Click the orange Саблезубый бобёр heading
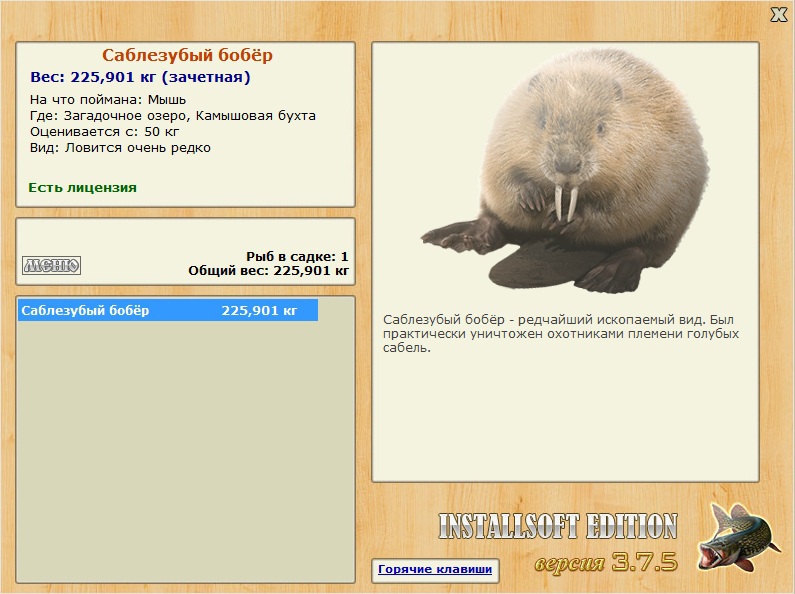Screen dimensions: 795x594 coord(187,55)
